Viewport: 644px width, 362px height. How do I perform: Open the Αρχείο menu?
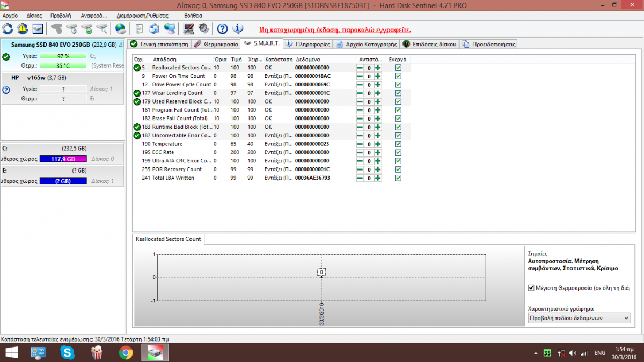[x=10, y=16]
